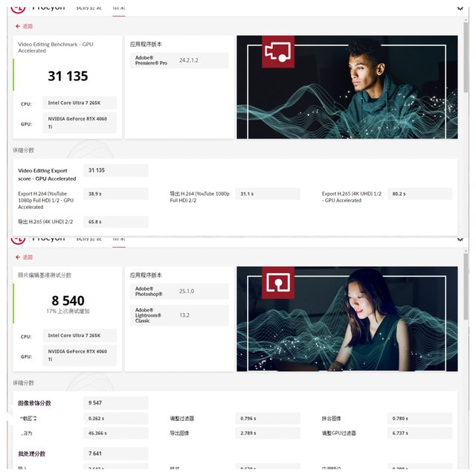This screenshot has height=476, width=476.
Task: Click the UL Procyon logo above the photo results
Action: coord(18,239)
